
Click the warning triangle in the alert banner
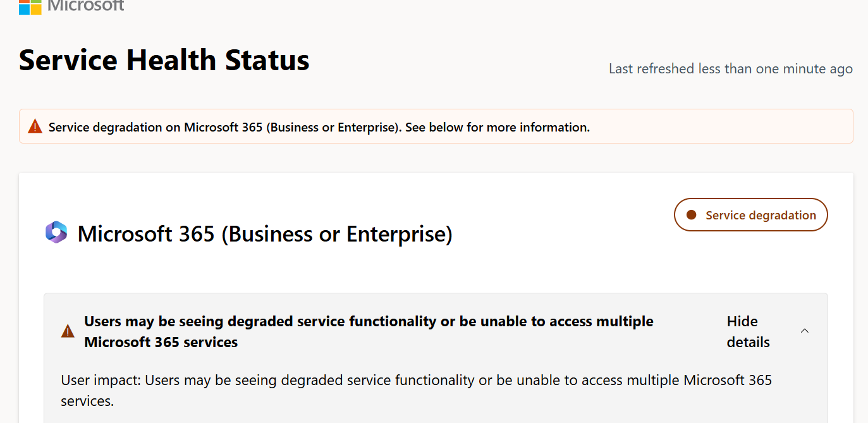[35, 126]
